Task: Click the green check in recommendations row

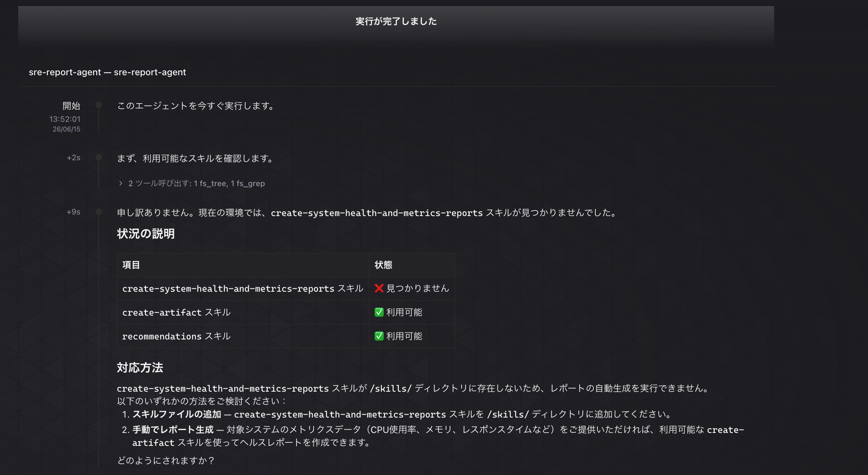Action: click(379, 336)
